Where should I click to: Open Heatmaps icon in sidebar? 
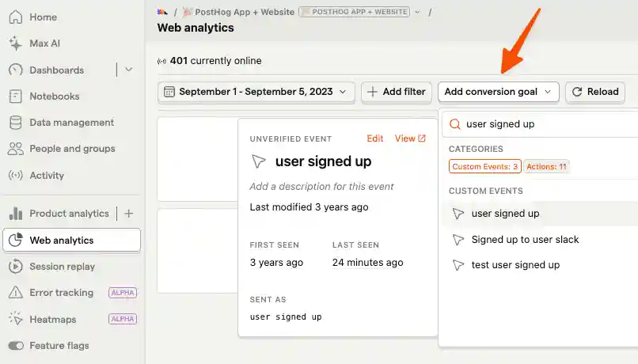tap(16, 319)
